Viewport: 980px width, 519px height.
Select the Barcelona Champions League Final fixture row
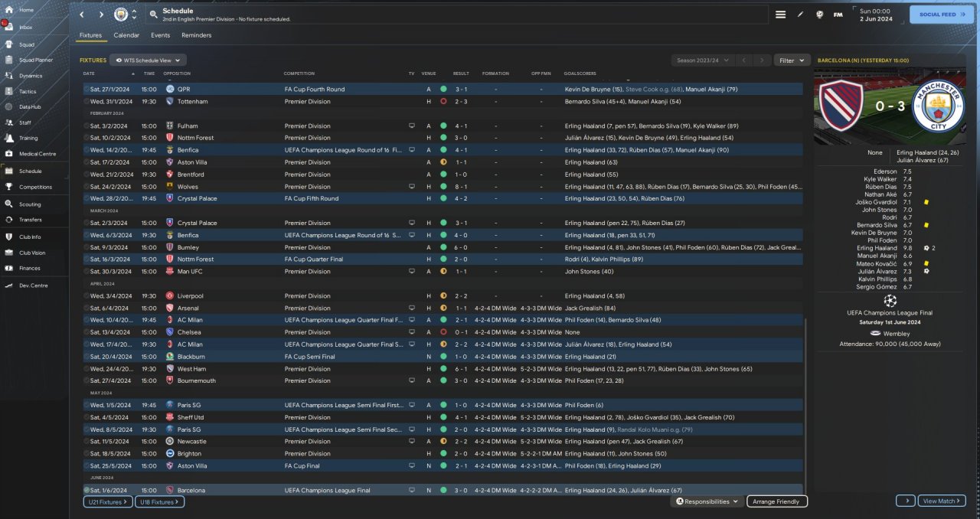coord(443,490)
